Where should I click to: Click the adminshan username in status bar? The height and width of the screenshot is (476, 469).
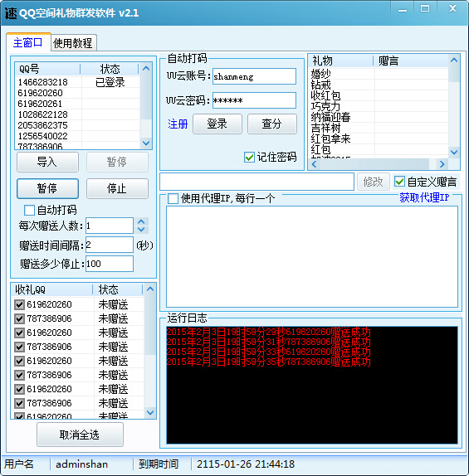(x=81, y=464)
